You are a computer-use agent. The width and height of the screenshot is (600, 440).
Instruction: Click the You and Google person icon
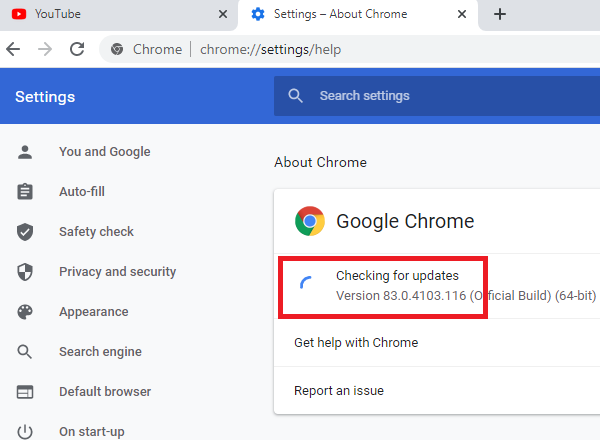(25, 152)
